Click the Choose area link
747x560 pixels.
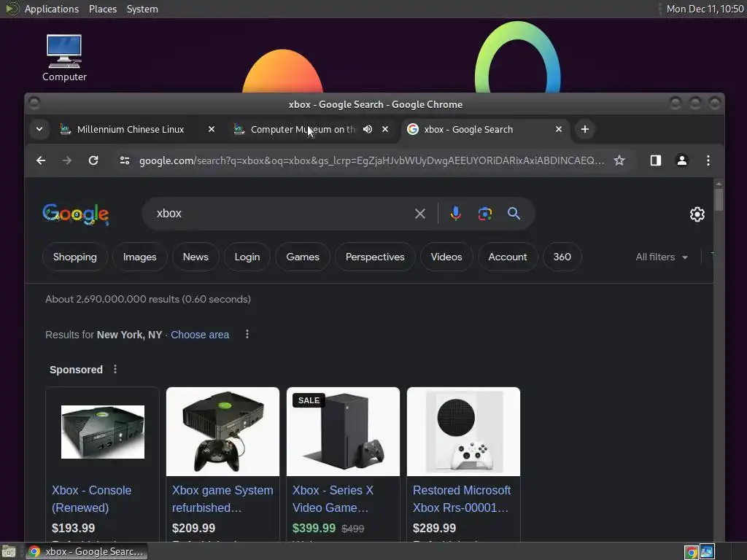(200, 335)
